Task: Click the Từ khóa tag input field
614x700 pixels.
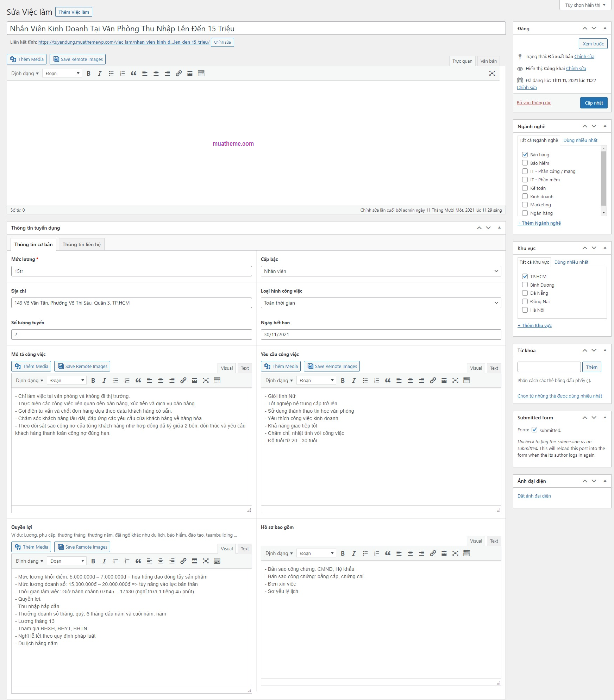Action: point(549,367)
